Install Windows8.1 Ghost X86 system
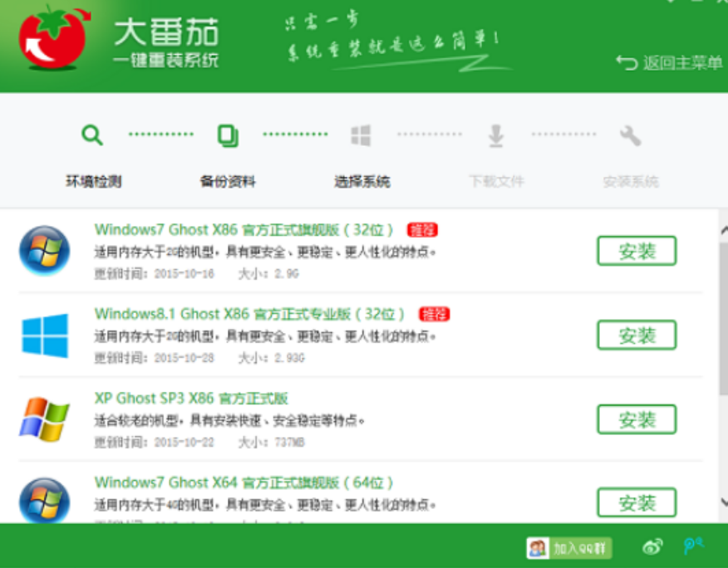 point(637,335)
